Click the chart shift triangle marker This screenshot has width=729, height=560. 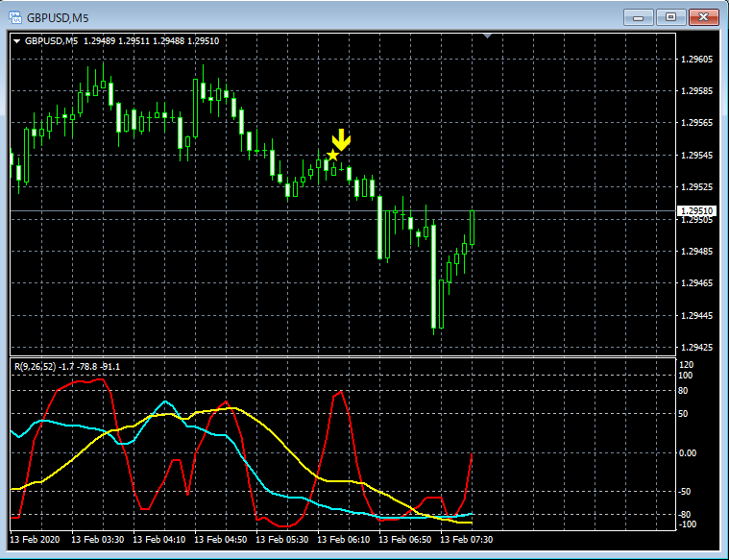pyautogui.click(x=487, y=36)
